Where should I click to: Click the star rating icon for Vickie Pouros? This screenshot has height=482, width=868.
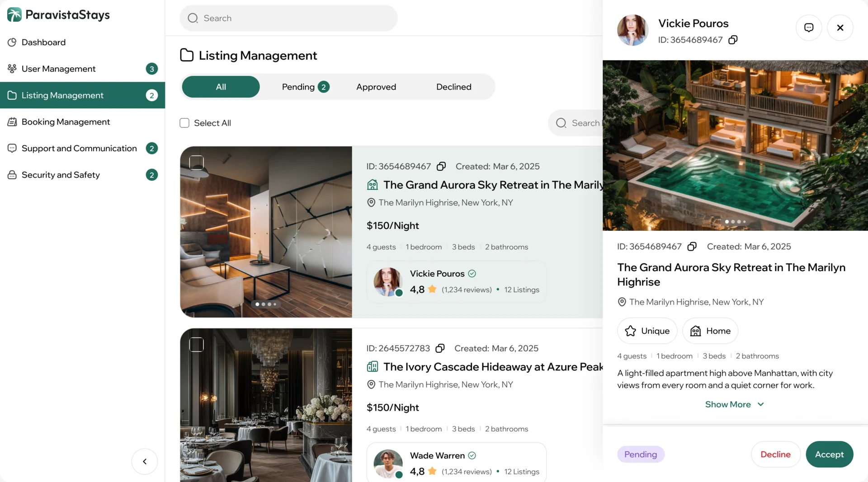[432, 289]
